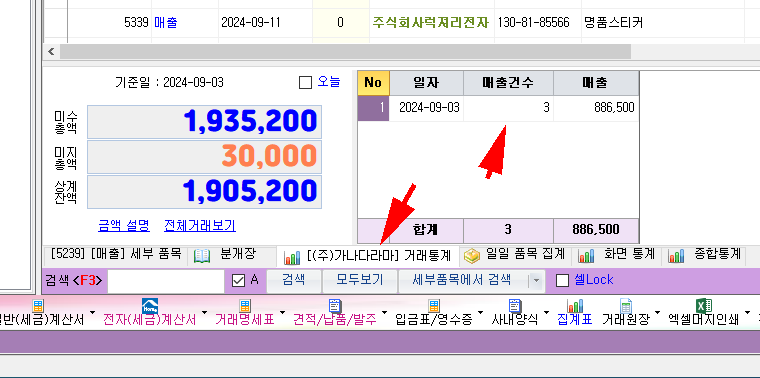Click the 집계표 chart icon
The width and height of the screenshot is (760, 378).
(575, 306)
